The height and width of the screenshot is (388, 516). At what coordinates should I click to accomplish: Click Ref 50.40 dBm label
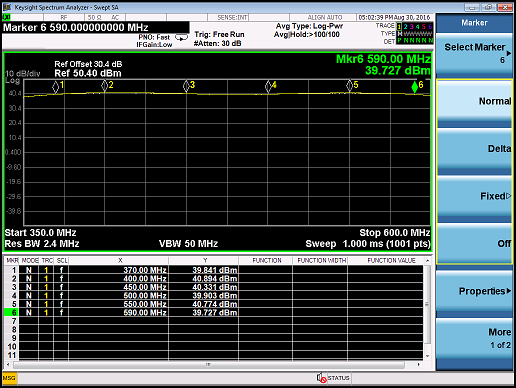[x=88, y=73]
